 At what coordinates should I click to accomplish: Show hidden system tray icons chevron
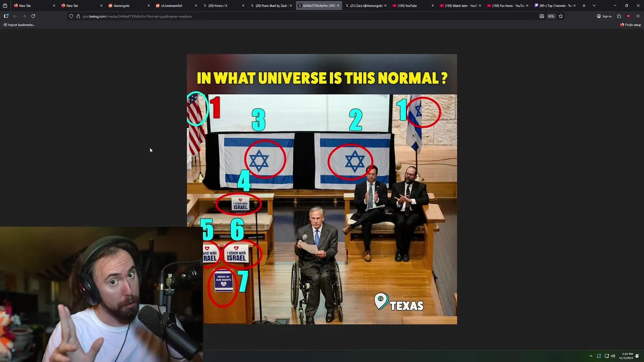point(591,356)
